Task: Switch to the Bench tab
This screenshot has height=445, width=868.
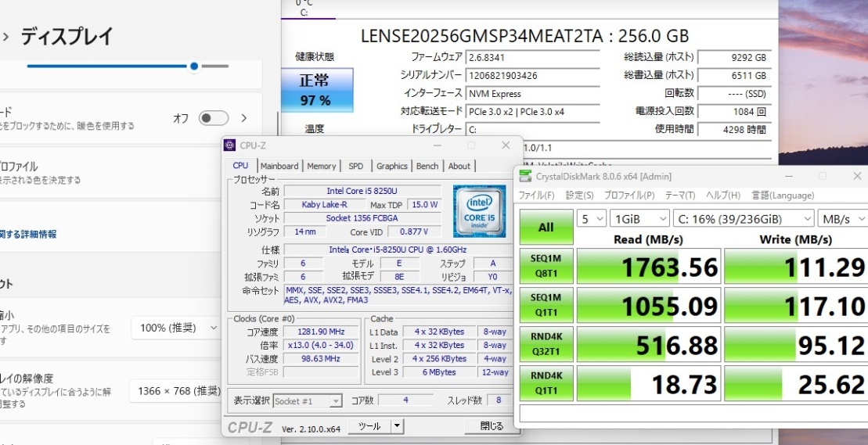Action: [427, 166]
